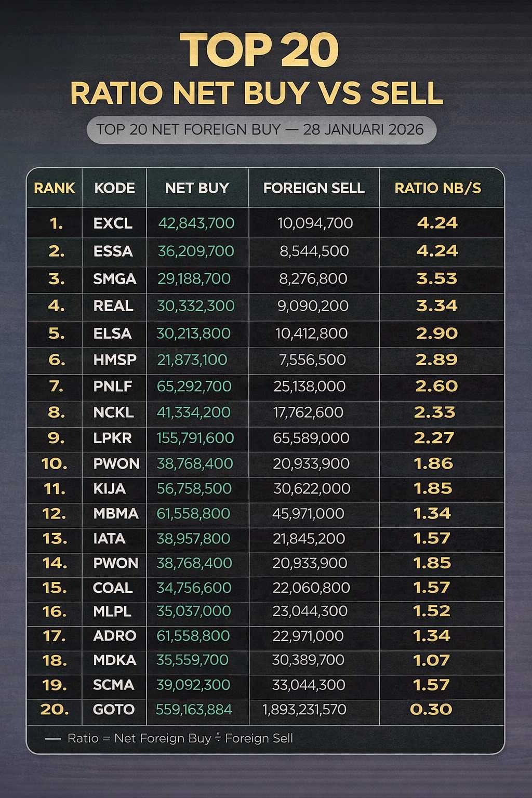
Task: Click the HMSP stock code
Action: coord(115,360)
